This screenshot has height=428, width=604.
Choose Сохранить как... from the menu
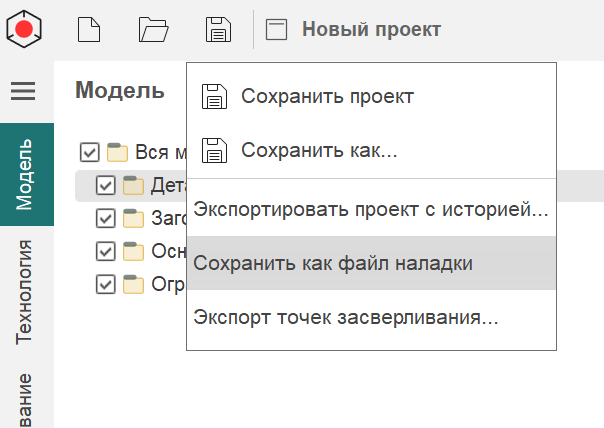319,151
